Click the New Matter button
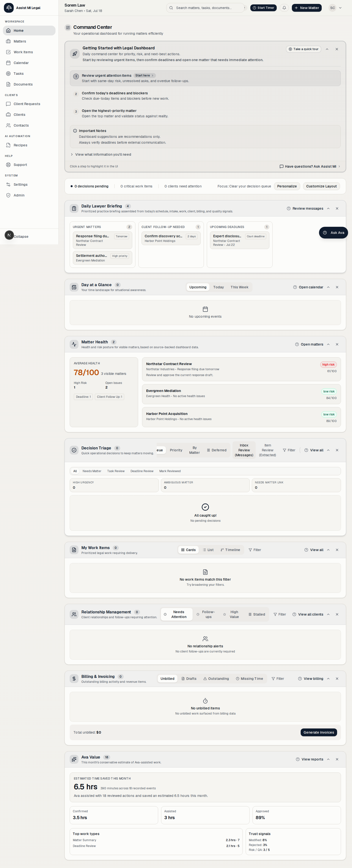The image size is (352, 868). tap(307, 8)
